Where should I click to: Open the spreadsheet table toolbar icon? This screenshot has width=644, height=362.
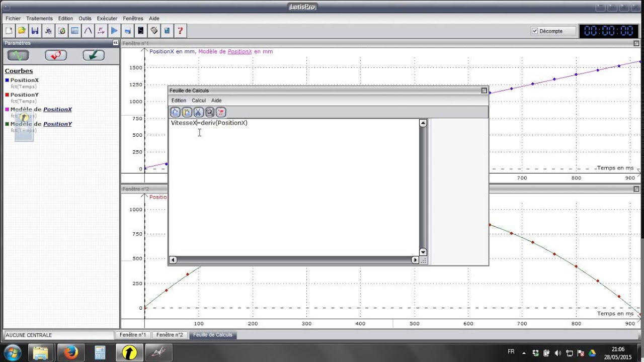tap(74, 31)
